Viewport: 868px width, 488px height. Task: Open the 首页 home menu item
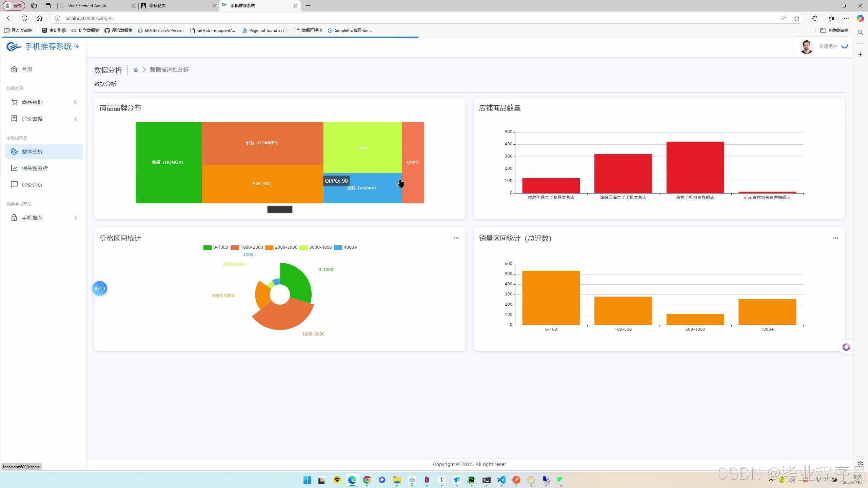[x=43, y=69]
